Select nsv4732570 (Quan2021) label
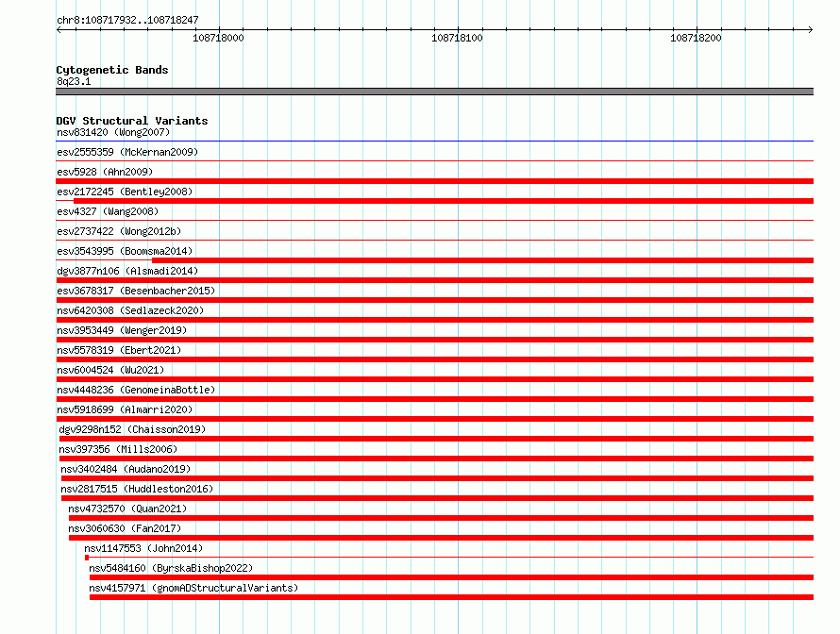840x634 pixels. tap(127, 509)
